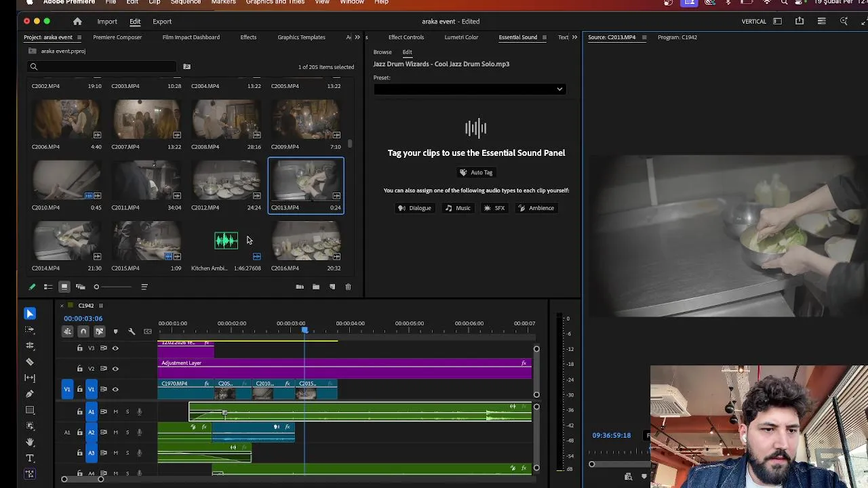Mute audio track A1

click(x=115, y=411)
